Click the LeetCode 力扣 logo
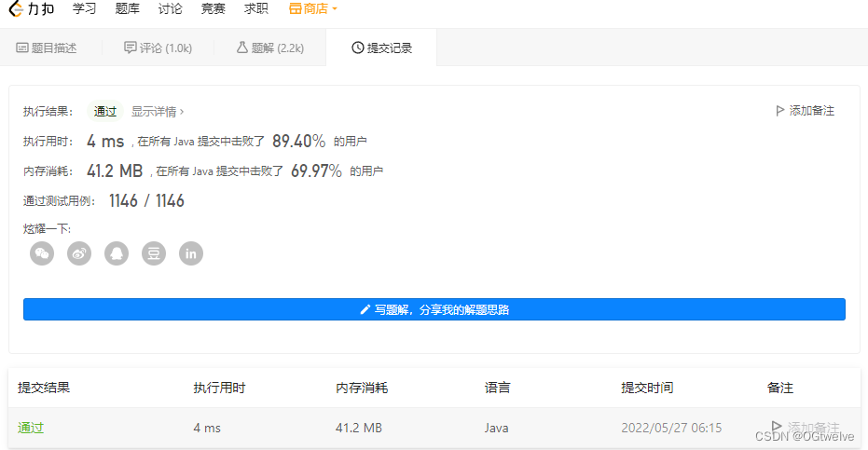Image resolution: width=868 pixels, height=450 pixels. point(32,9)
